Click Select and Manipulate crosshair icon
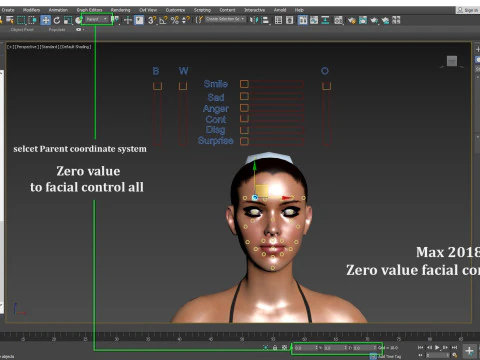This screenshot has height=360, width=480. (128, 20)
